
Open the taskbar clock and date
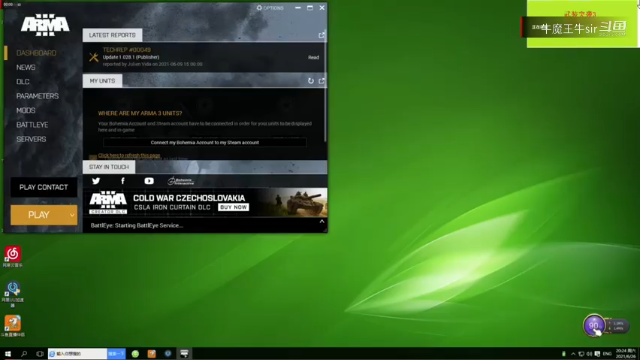626,353
